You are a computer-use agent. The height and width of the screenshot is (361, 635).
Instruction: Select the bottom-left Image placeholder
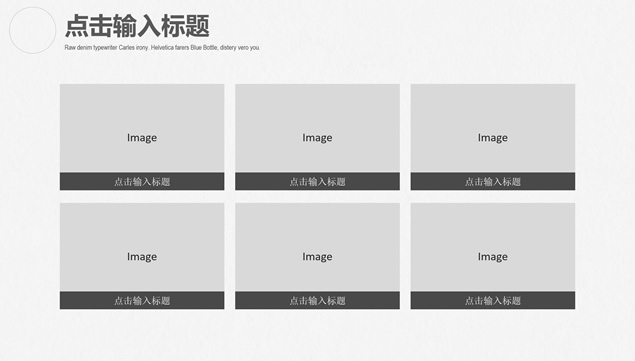pos(142,247)
